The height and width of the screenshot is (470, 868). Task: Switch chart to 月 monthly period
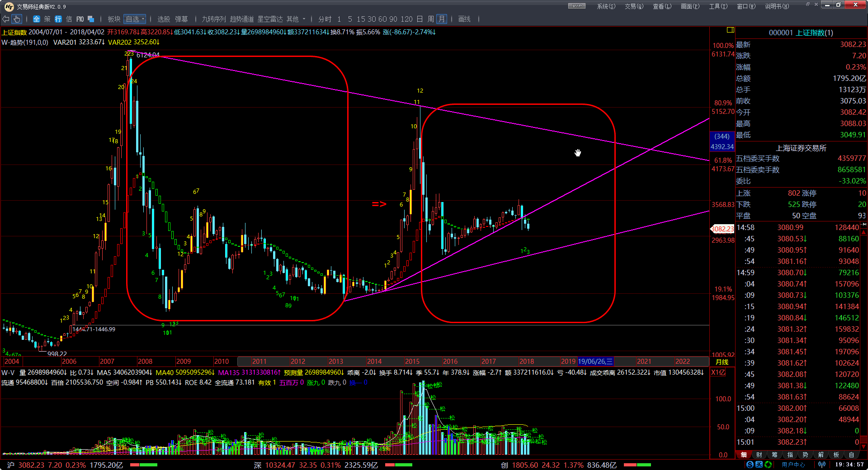point(442,19)
